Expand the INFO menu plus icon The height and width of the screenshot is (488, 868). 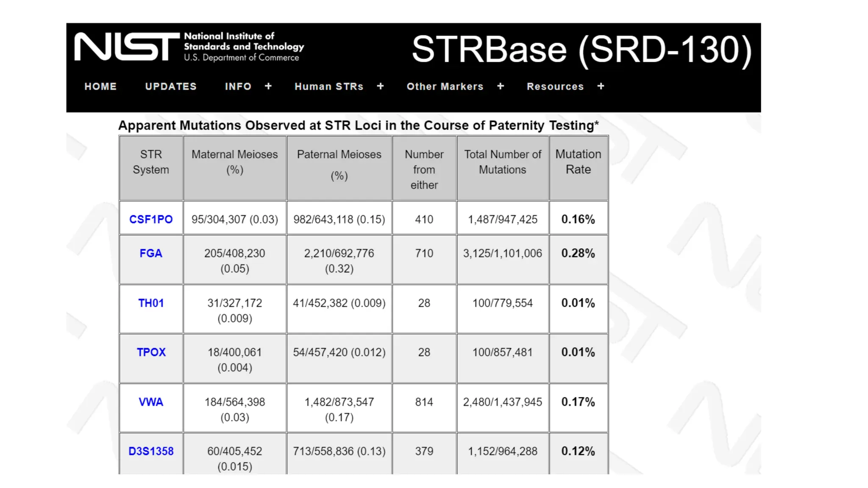268,86
